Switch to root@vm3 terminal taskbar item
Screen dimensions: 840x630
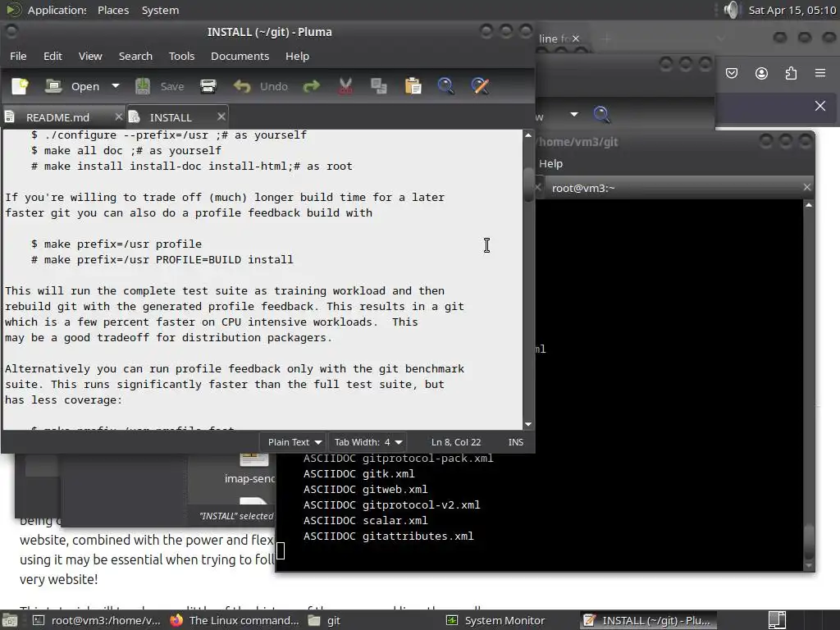click(x=97, y=620)
